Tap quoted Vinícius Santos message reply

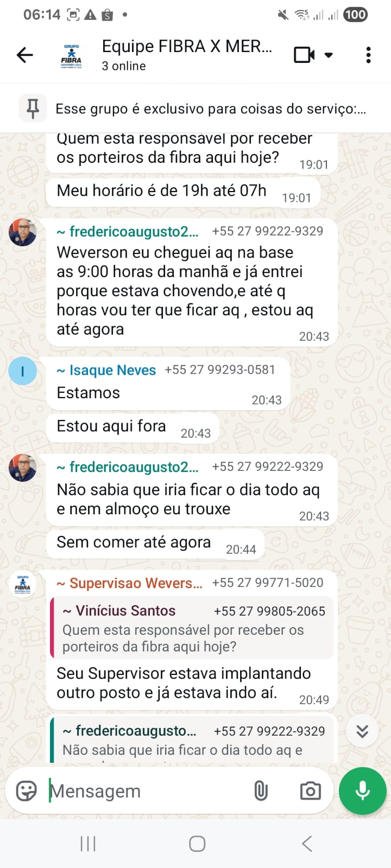coord(192,628)
